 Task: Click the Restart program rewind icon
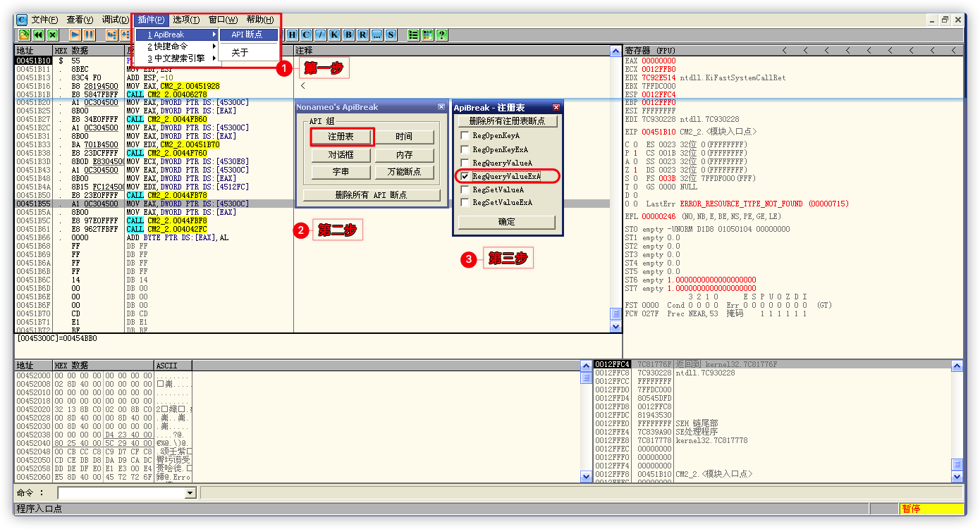click(38, 35)
